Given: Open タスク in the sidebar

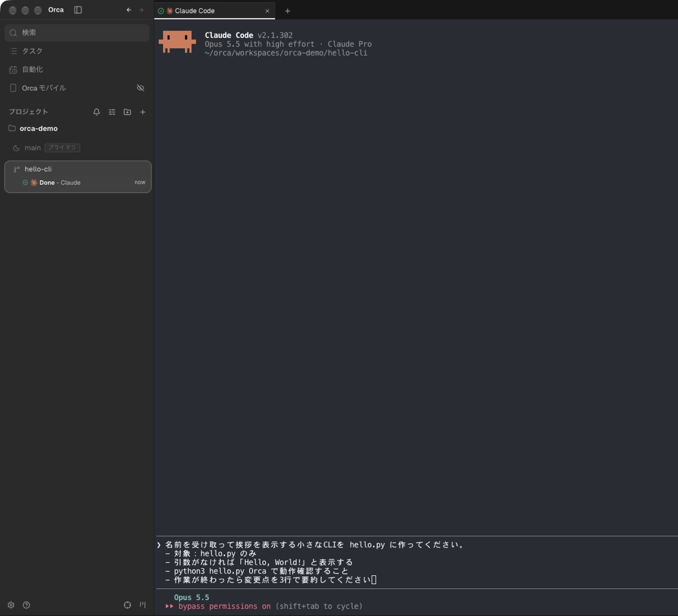Looking at the screenshot, I should point(77,51).
